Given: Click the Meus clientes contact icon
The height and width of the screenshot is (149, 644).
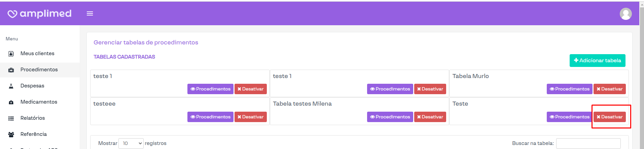Looking at the screenshot, I should click(11, 54).
